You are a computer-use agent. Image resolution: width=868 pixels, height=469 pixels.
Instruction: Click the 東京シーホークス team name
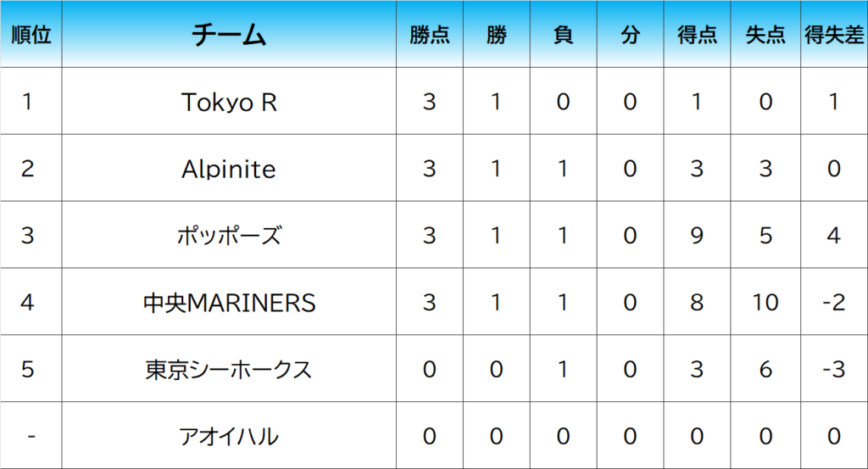[229, 369]
